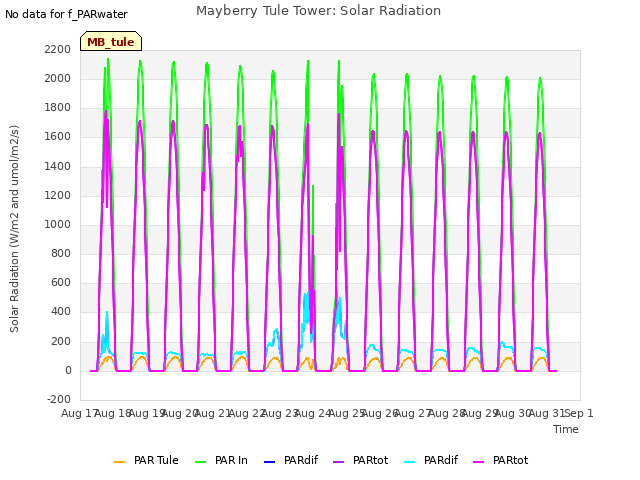This screenshot has height=480, width=640.
Task: Click the orange PAR Tule legend swatch
Action: (120, 462)
